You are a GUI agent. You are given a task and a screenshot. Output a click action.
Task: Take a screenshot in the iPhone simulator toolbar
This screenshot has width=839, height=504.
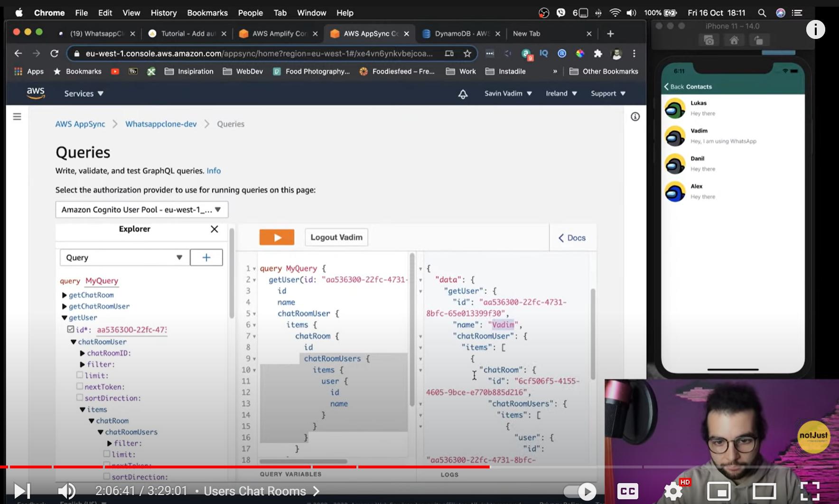[709, 40]
